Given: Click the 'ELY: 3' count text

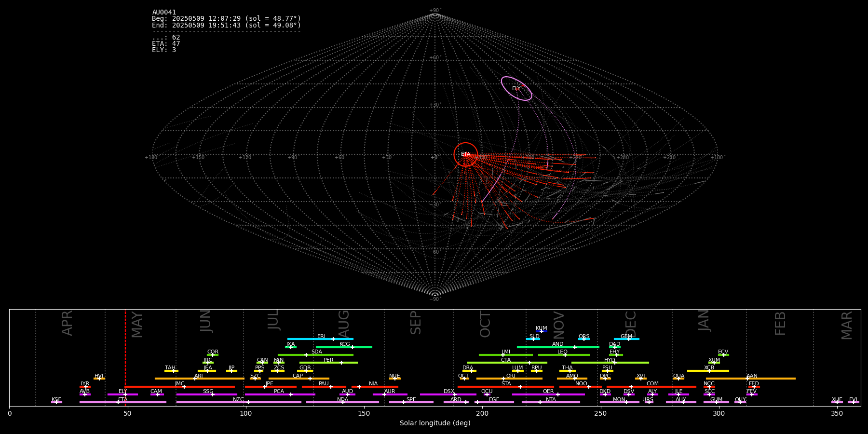Looking at the screenshot, I should [164, 50].
